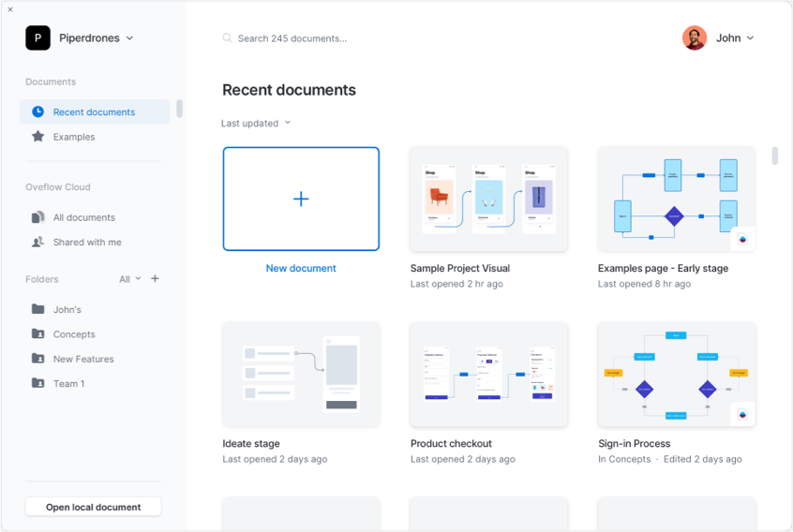The width and height of the screenshot is (793, 532).
Task: Click the Open local document button
Action: (x=94, y=507)
